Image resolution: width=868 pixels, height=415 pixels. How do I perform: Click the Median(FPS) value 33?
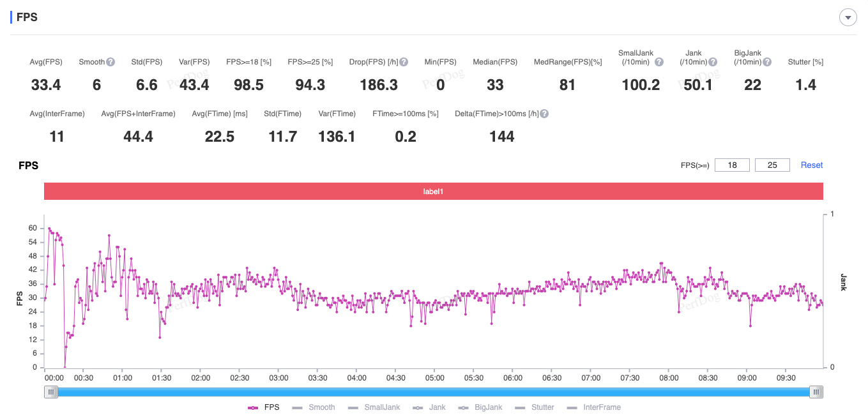pyautogui.click(x=495, y=85)
